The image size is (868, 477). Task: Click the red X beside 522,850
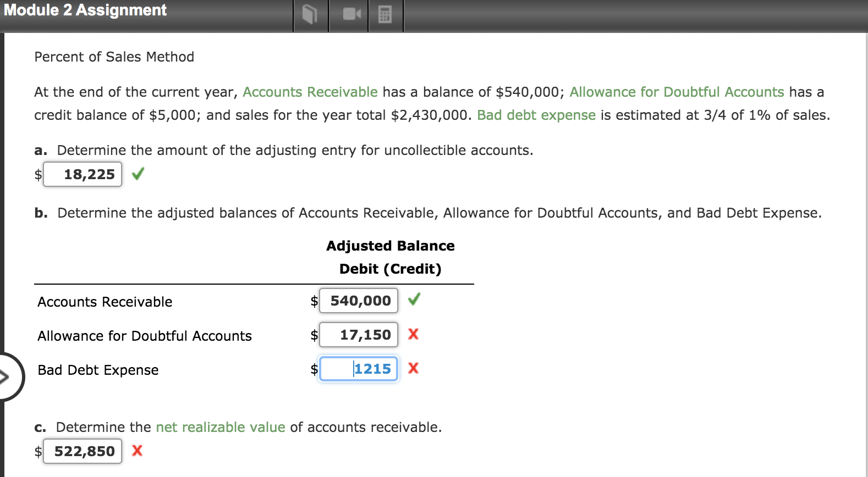click(136, 451)
